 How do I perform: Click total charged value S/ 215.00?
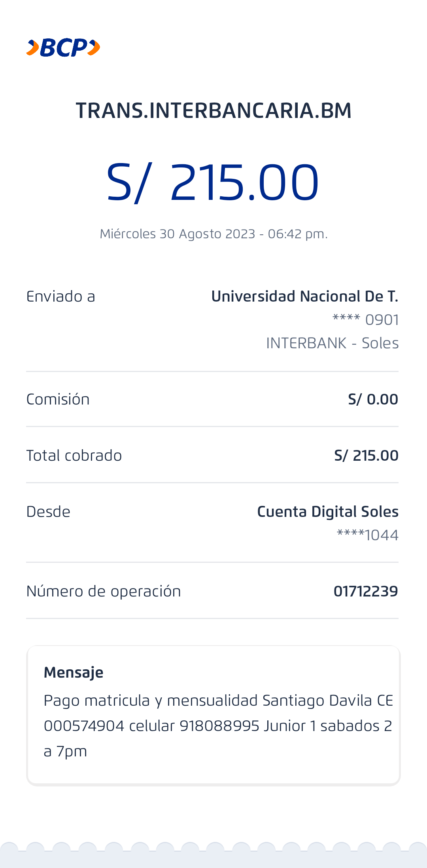(366, 456)
